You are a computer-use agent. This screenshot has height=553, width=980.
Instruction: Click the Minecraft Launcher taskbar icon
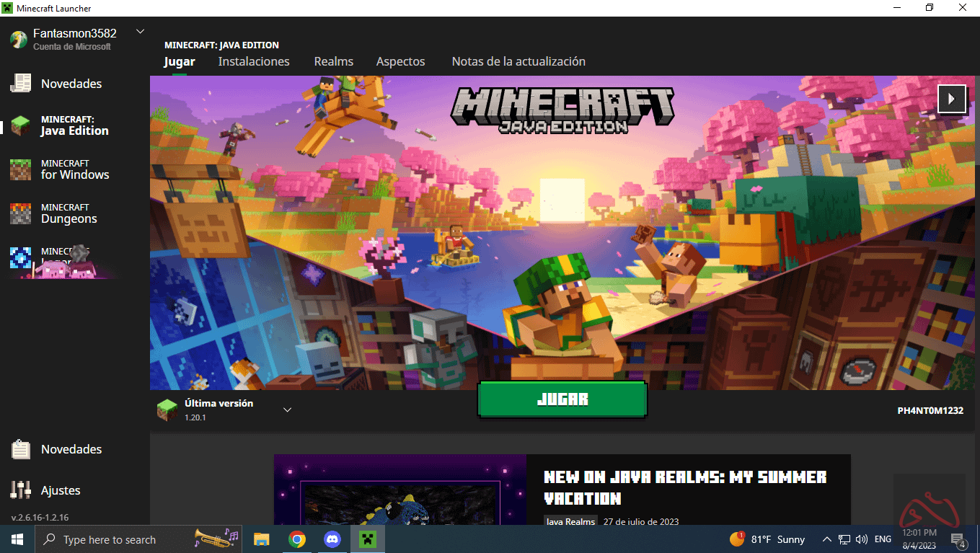(367, 539)
